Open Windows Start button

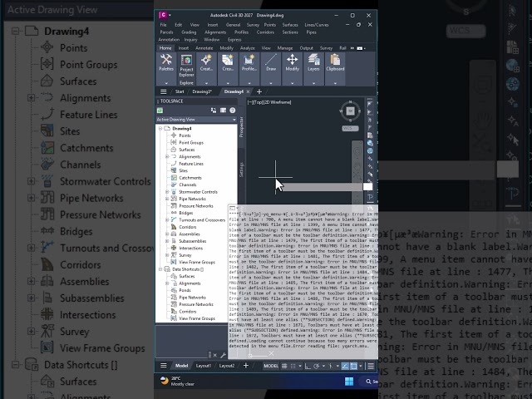(349, 382)
